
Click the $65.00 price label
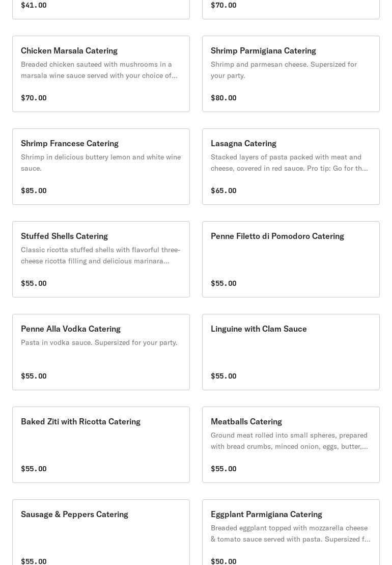(223, 191)
